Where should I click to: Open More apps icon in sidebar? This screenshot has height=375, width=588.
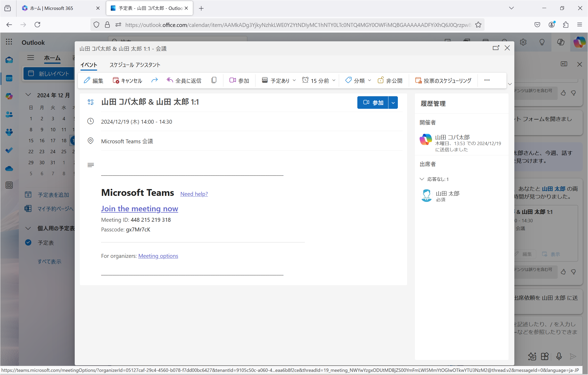click(9, 185)
